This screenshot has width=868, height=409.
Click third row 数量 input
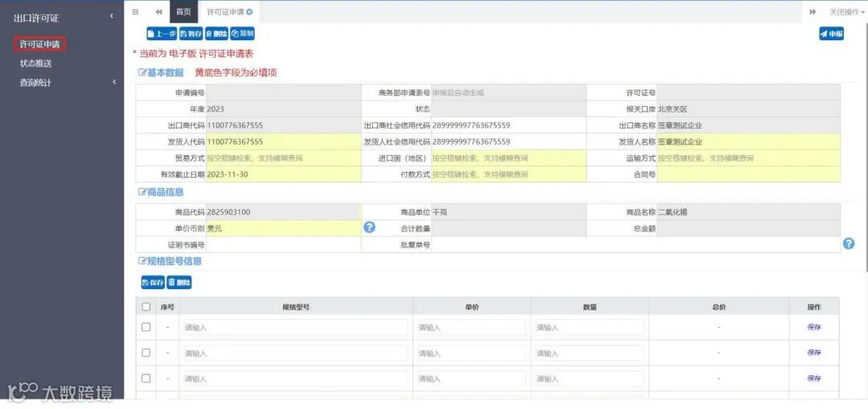(589, 378)
